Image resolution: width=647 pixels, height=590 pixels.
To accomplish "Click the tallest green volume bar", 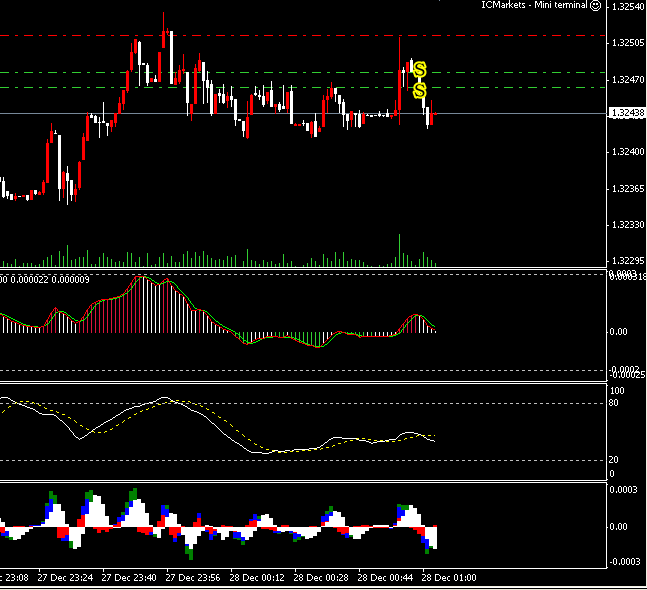I will (x=399, y=250).
